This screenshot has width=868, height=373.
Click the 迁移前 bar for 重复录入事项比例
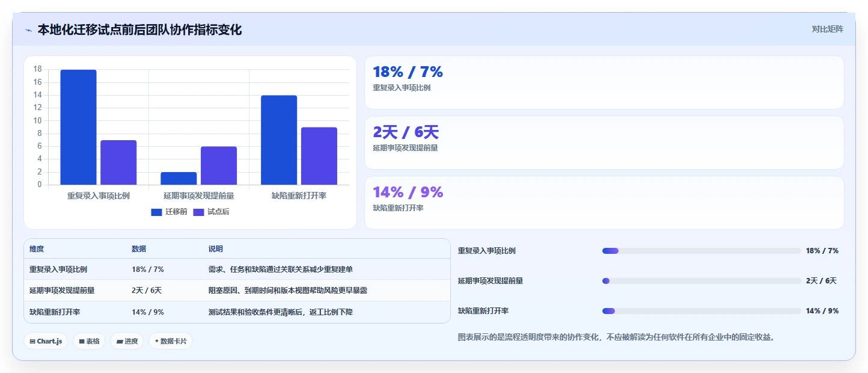coord(78,127)
